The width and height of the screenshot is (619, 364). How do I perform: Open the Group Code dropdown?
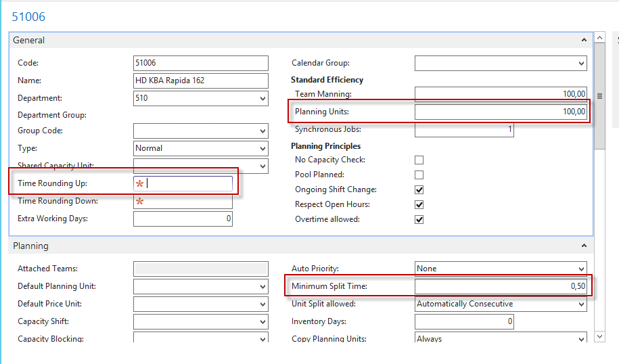click(262, 131)
